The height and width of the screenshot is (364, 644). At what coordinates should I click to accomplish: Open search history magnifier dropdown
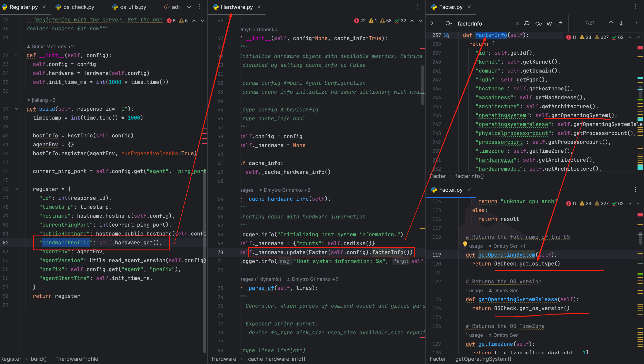coord(448,24)
